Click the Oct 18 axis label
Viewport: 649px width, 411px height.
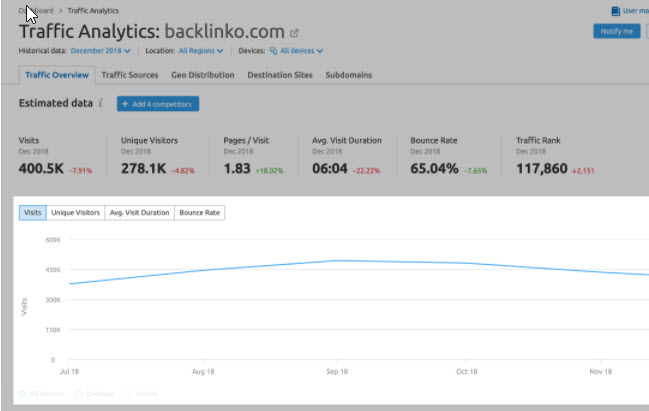(x=467, y=372)
